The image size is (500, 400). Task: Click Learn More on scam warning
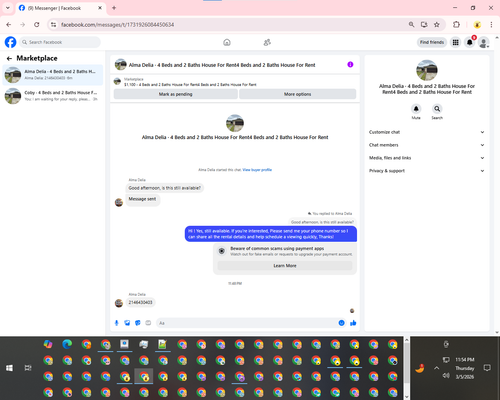click(x=285, y=266)
